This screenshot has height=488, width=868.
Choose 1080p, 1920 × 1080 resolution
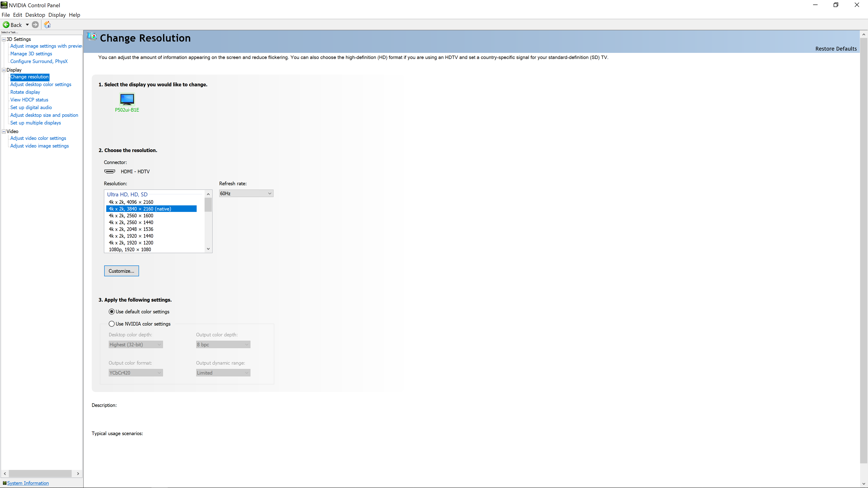130,249
